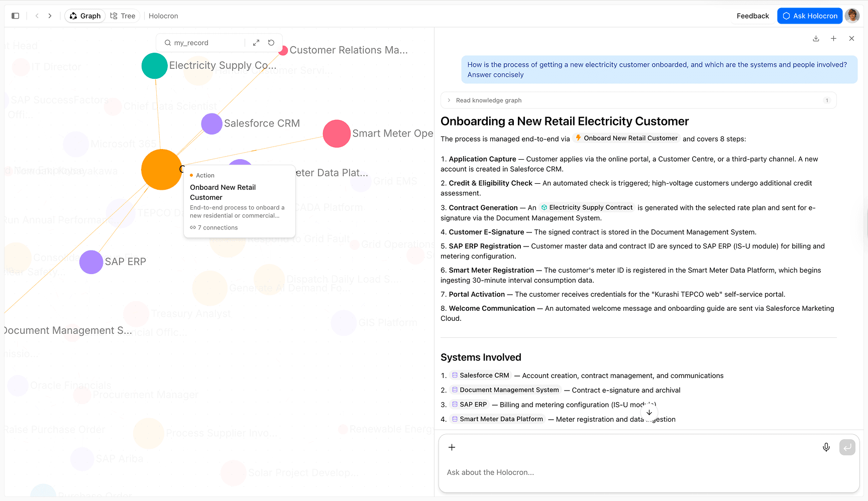The image size is (868, 501).
Task: Select the purple Salesforce CRM node
Action: pyautogui.click(x=212, y=123)
